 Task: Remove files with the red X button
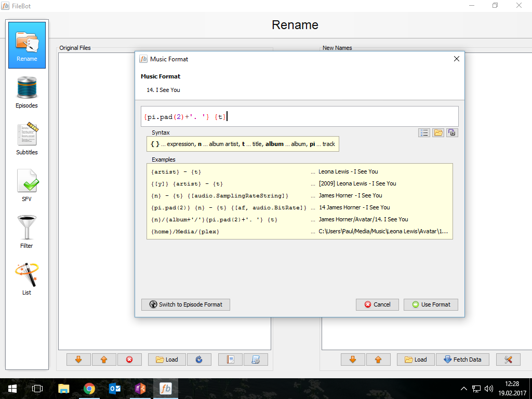[x=129, y=360]
